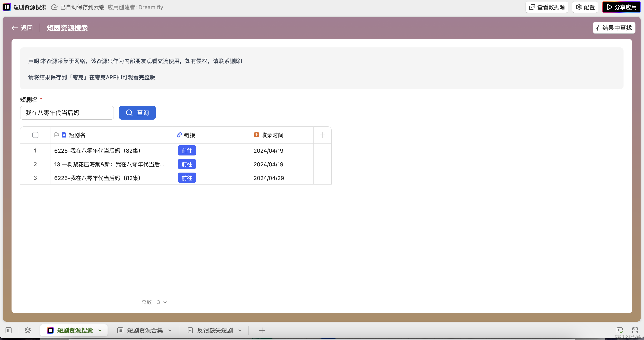Click the cloud autosave status icon
This screenshot has height=340, width=644.
click(x=54, y=7)
